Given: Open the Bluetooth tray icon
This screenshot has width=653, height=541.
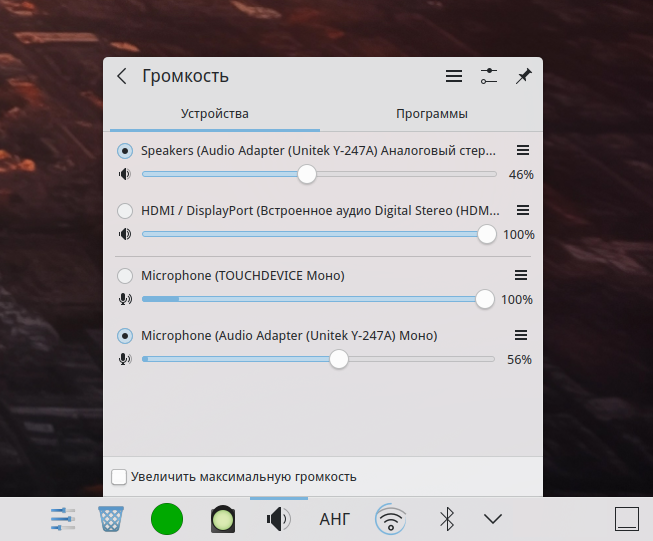Looking at the screenshot, I should point(447,519).
